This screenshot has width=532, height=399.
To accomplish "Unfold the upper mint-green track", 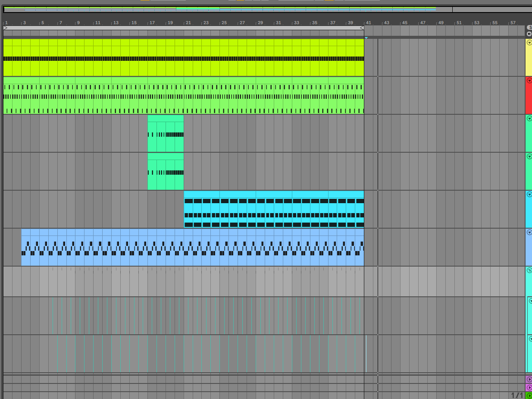I will tap(529, 118).
